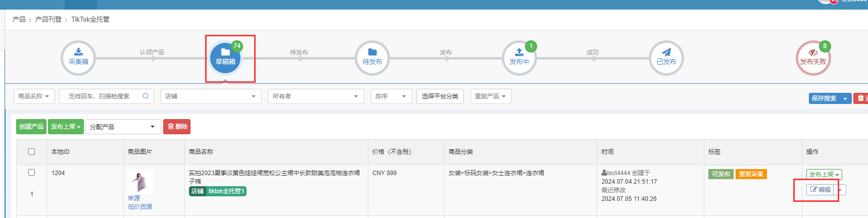Click the 产品刊登 breadcrumb item
868x218 pixels.
point(49,19)
